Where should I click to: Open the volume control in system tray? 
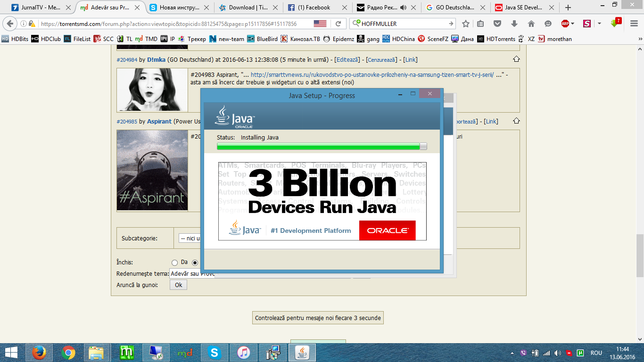point(558,353)
